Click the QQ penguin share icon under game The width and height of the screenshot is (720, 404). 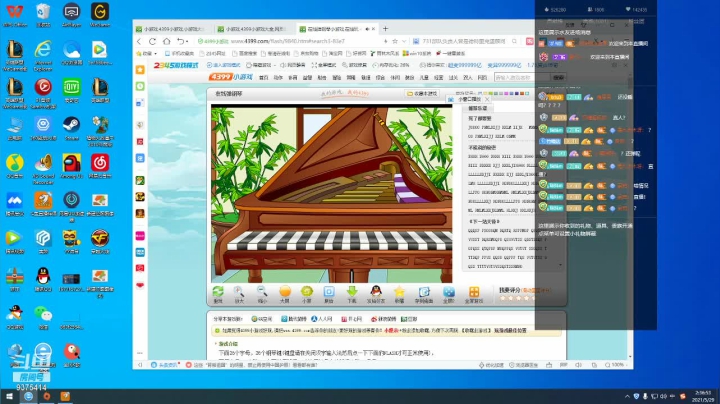(376, 292)
